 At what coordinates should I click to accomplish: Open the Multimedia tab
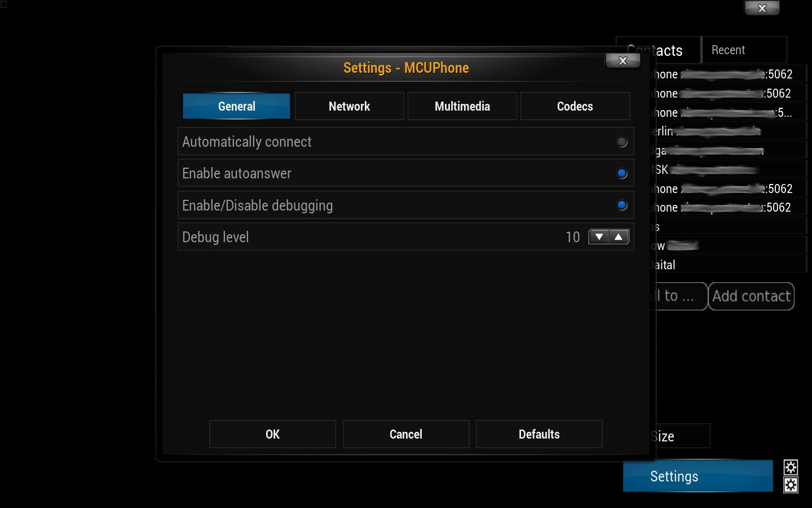click(462, 106)
